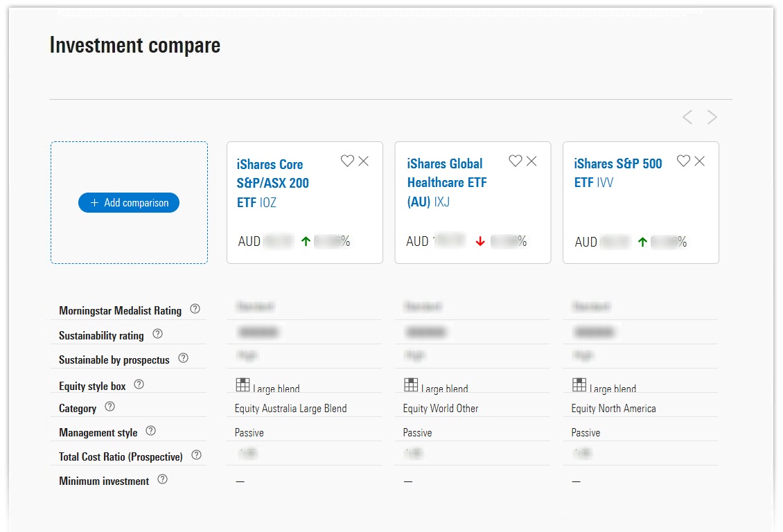Show help for Management style
This screenshot has height=532, width=783.
tap(151, 431)
